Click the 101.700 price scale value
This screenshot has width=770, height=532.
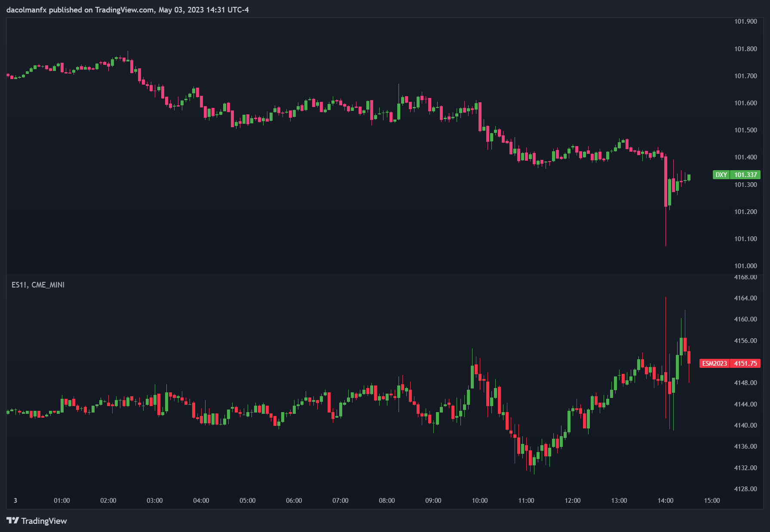pos(745,76)
